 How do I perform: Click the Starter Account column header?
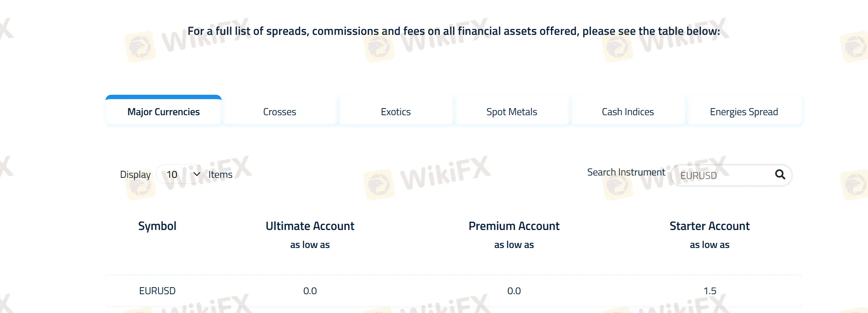tap(710, 226)
